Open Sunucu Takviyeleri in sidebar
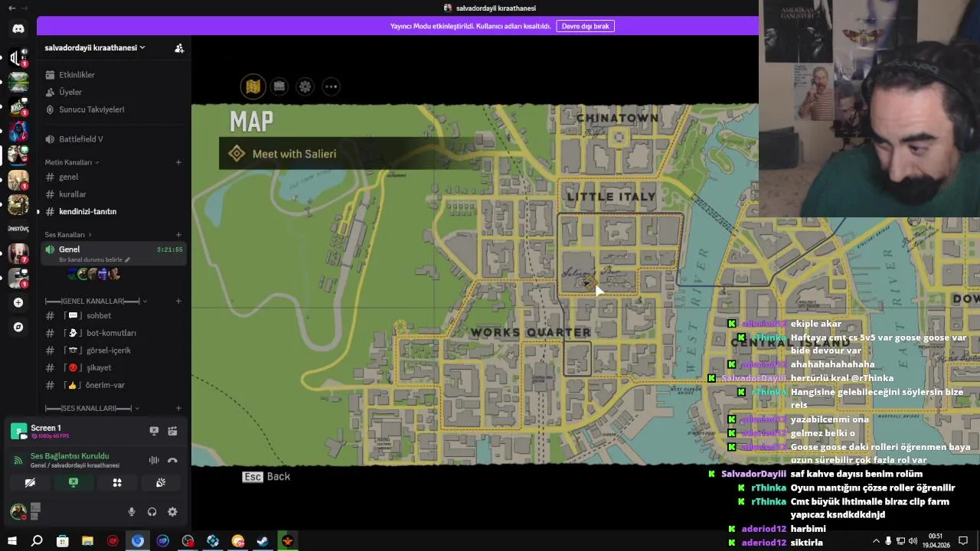980x551 pixels. pyautogui.click(x=113, y=109)
